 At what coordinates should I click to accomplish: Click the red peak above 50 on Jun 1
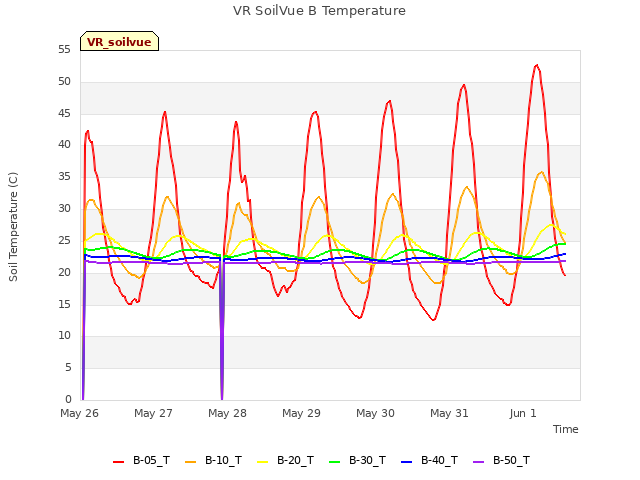tap(537, 65)
